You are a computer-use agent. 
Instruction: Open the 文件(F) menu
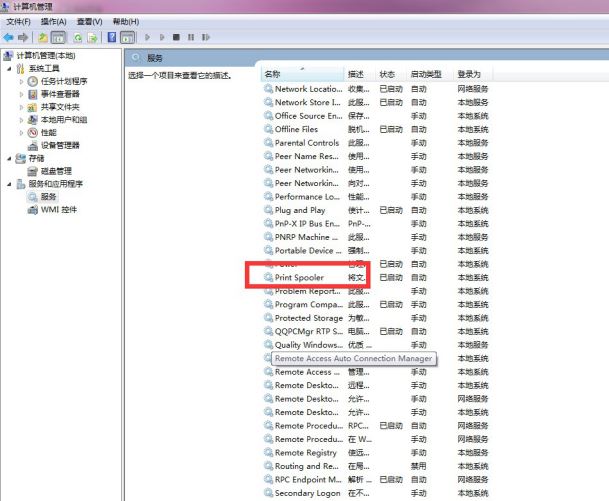pyautogui.click(x=18, y=22)
